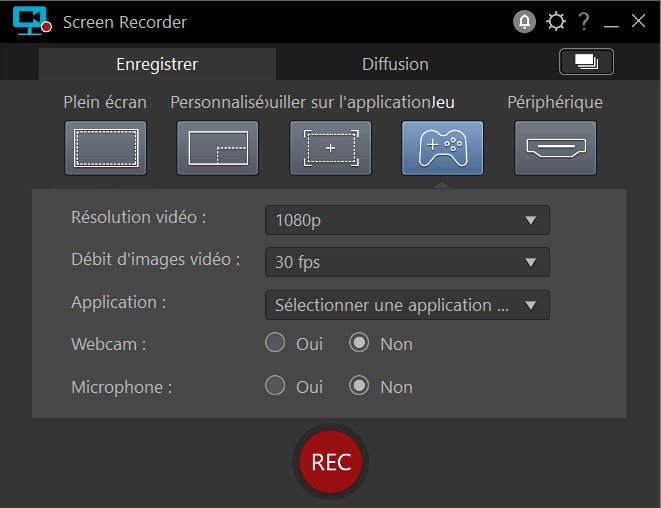
Task: Enable Webcam with Oui radio button
Action: click(x=275, y=342)
